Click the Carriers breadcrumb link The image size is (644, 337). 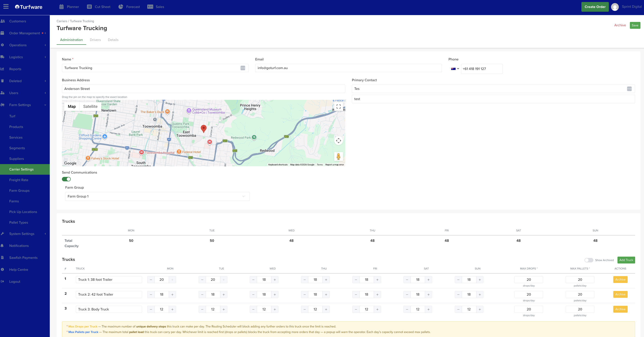(62, 21)
